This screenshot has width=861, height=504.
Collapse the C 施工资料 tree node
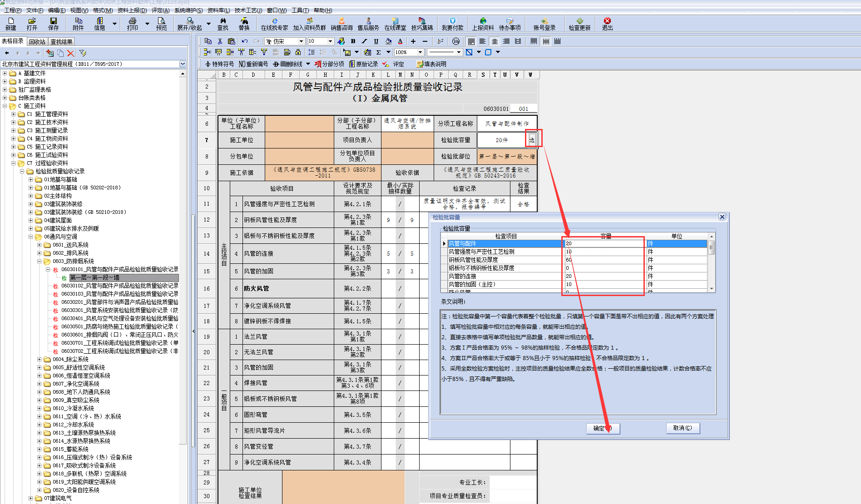5,106
